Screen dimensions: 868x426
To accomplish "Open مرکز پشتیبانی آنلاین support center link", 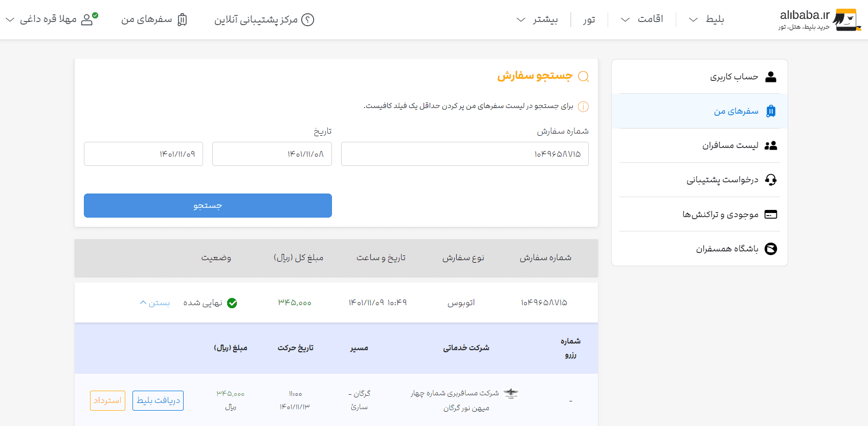I will (x=264, y=19).
